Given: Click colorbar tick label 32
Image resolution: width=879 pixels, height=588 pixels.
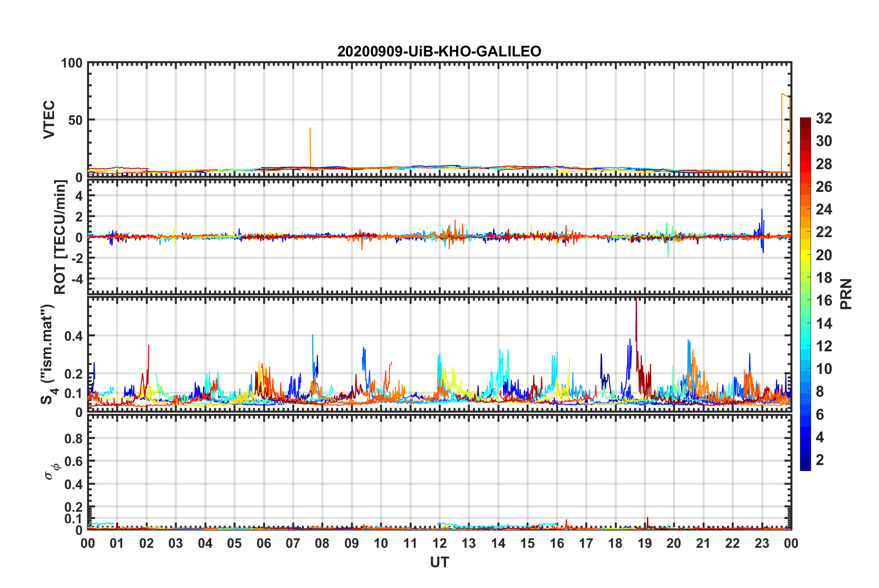Looking at the screenshot, I should point(824,118).
